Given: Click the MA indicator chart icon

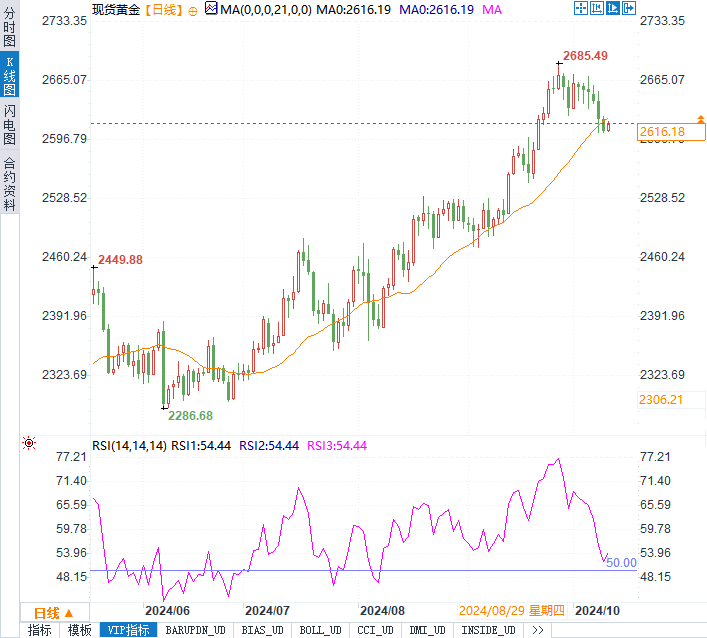Looking at the screenshot, I should point(210,9).
